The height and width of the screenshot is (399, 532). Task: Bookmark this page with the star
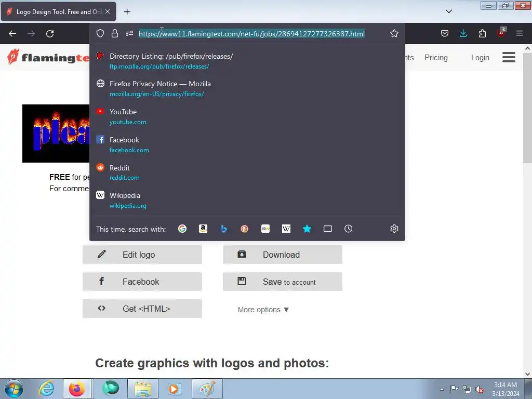pos(394,33)
